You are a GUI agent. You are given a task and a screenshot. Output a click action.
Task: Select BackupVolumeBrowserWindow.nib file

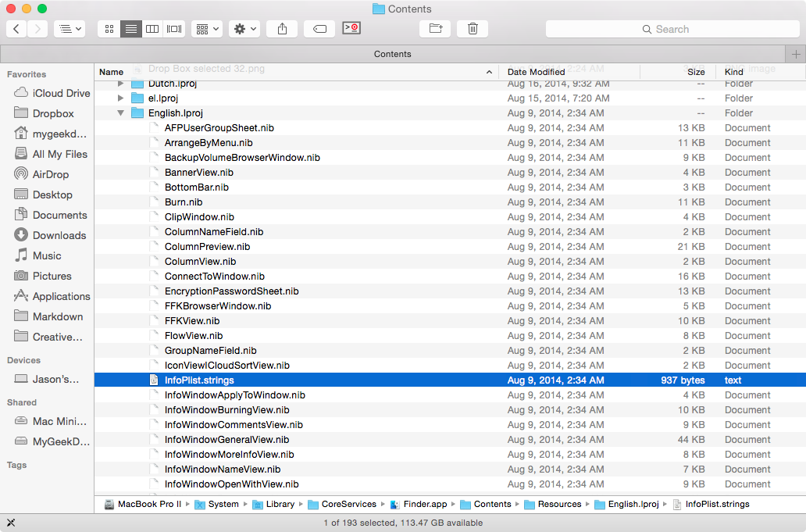pos(450,158)
